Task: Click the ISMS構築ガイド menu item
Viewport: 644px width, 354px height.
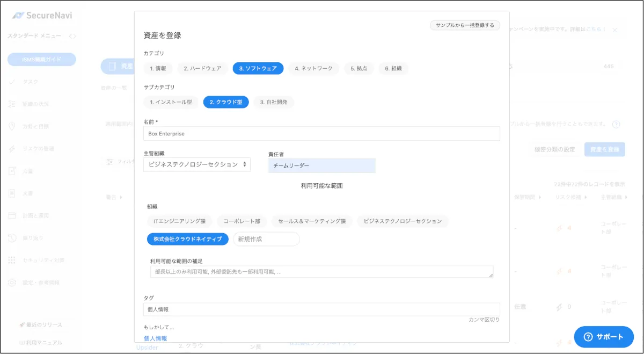Action: 41,60
